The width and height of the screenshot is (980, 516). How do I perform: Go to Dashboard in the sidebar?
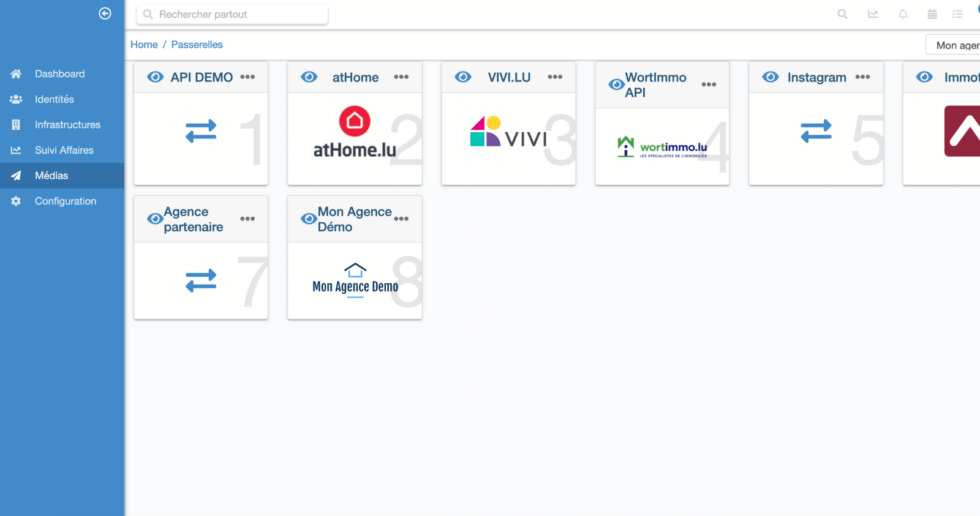(x=59, y=74)
